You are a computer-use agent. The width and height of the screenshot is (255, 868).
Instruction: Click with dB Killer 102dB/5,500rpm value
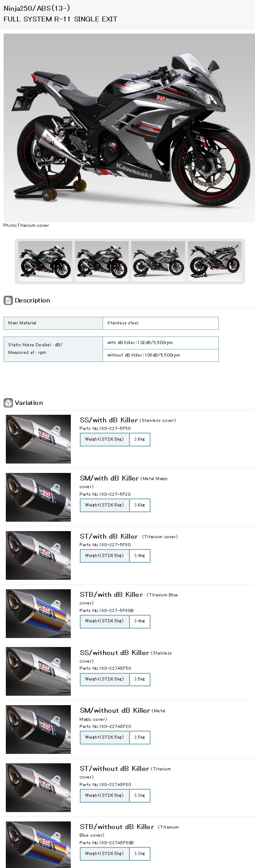160,343
